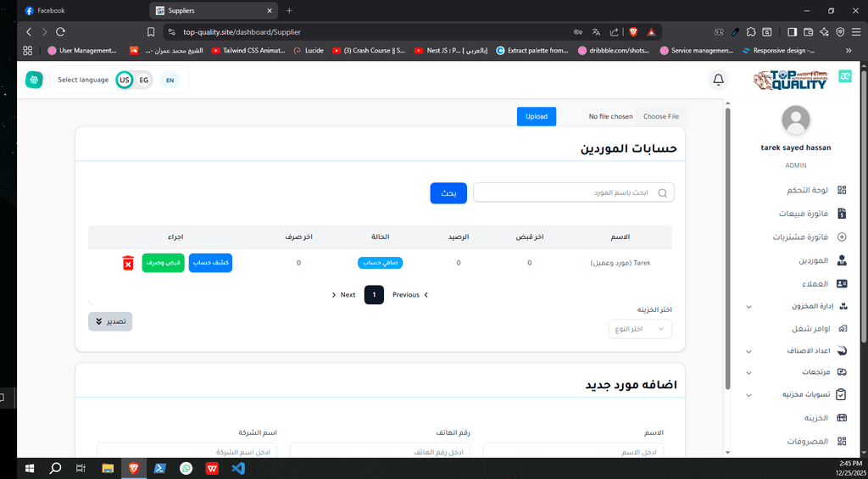
Task: Click Tarek (مورد وعميل) name cell
Action: pyautogui.click(x=619, y=263)
